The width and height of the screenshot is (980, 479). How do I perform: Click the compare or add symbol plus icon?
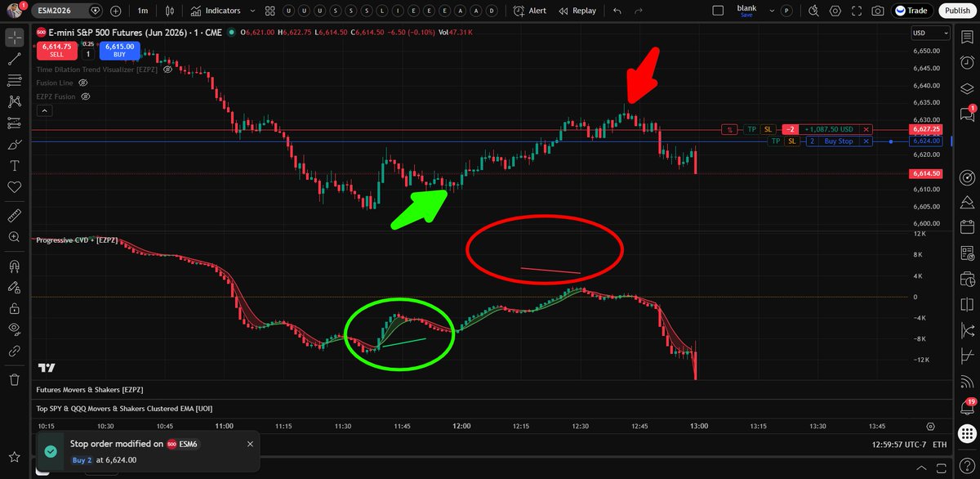pos(115,11)
